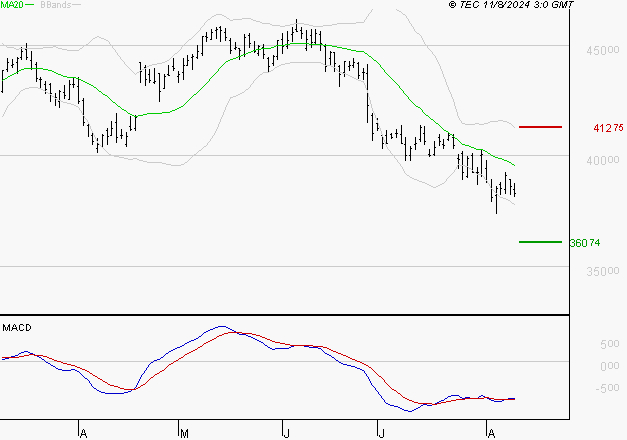Click the red resistance level line
This screenshot has height=440, width=627.
tap(540, 127)
